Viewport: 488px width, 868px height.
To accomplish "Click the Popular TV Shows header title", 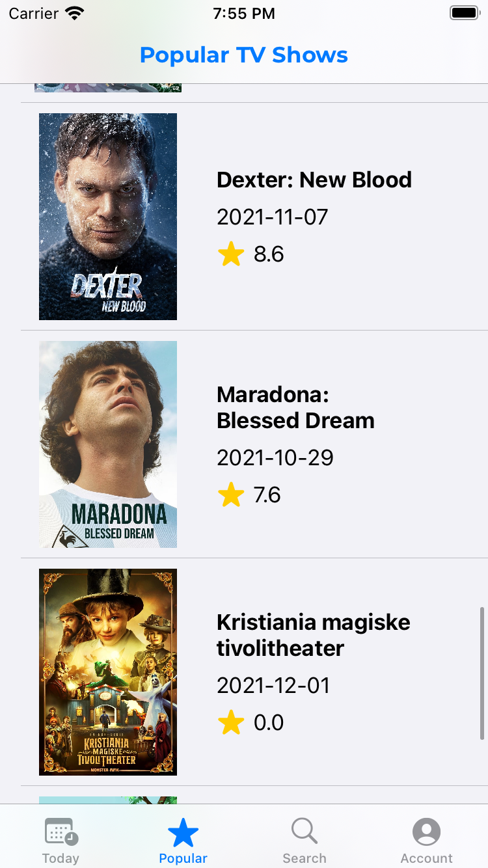I will tap(244, 55).
